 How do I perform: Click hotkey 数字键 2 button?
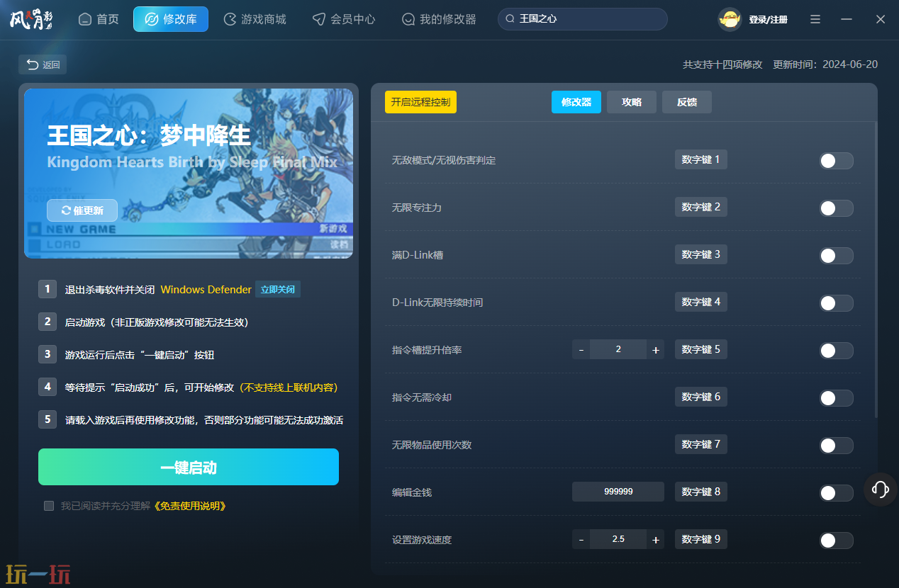pyautogui.click(x=701, y=207)
